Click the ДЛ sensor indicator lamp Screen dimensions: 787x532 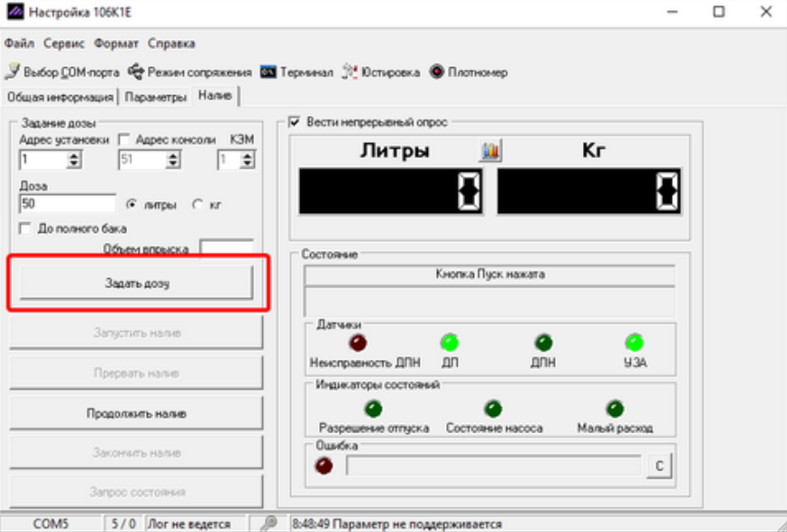(x=449, y=343)
